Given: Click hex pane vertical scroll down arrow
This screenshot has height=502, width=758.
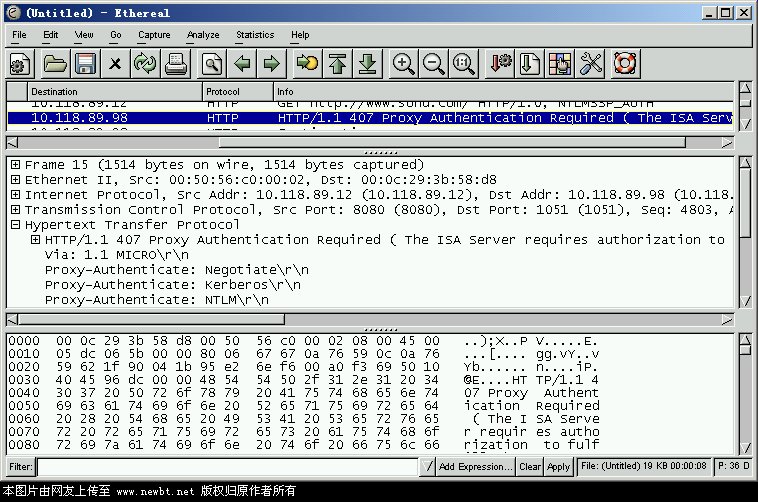Looking at the screenshot, I should click(745, 448).
